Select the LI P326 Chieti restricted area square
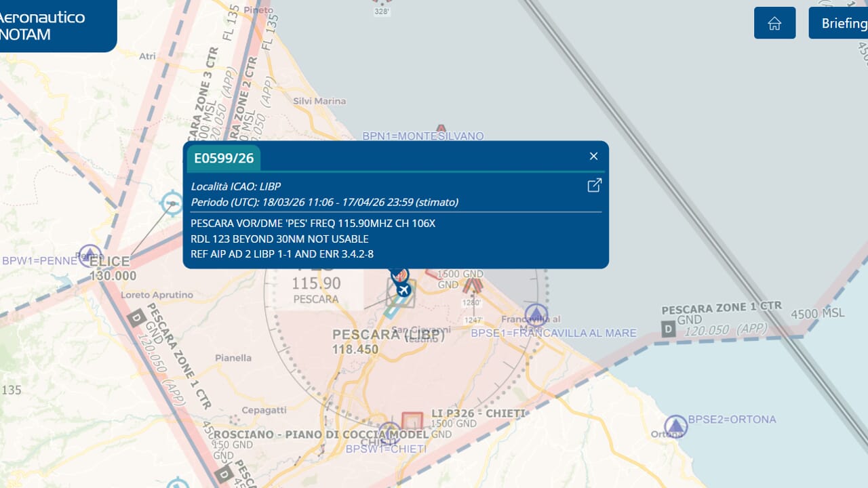The image size is (868, 488). pos(412,422)
